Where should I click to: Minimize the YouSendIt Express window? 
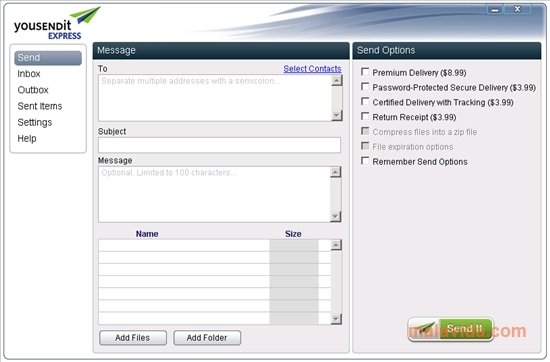(495, 9)
